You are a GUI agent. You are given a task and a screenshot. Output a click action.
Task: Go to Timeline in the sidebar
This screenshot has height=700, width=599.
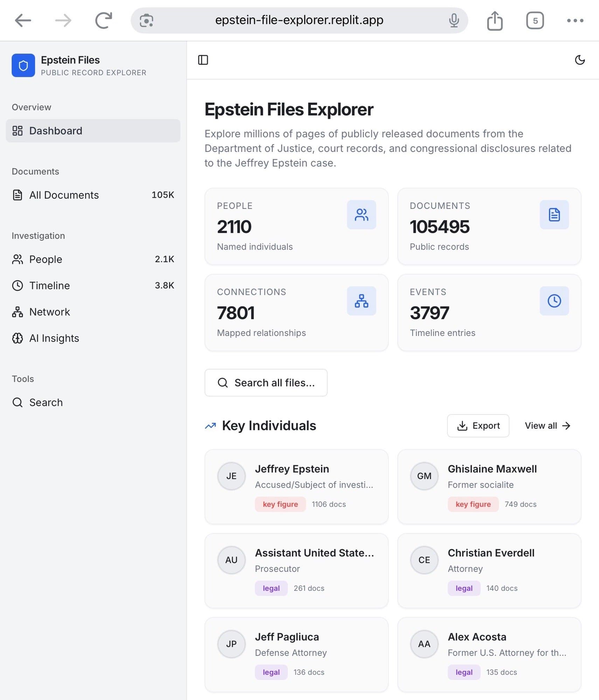click(x=50, y=286)
